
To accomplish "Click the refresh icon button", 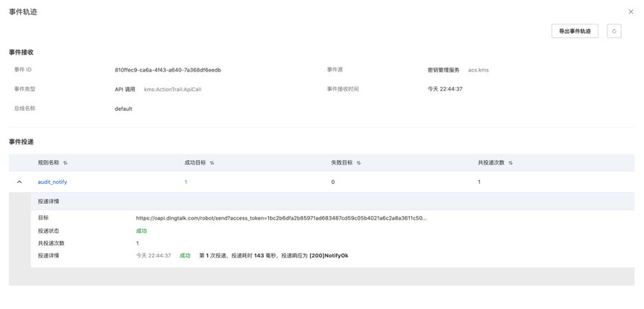I will [x=613, y=31].
